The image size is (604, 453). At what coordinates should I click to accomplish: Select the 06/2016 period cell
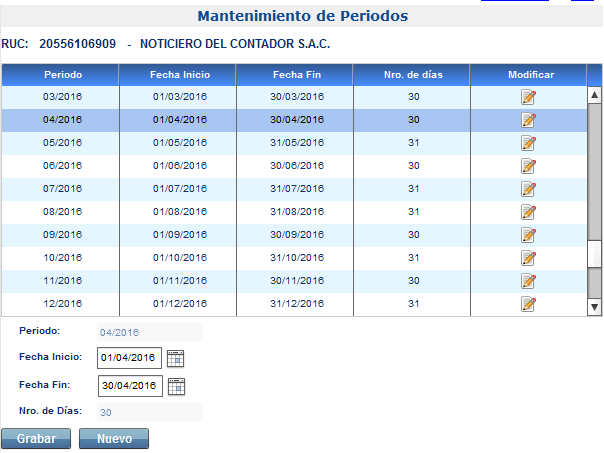click(x=60, y=166)
